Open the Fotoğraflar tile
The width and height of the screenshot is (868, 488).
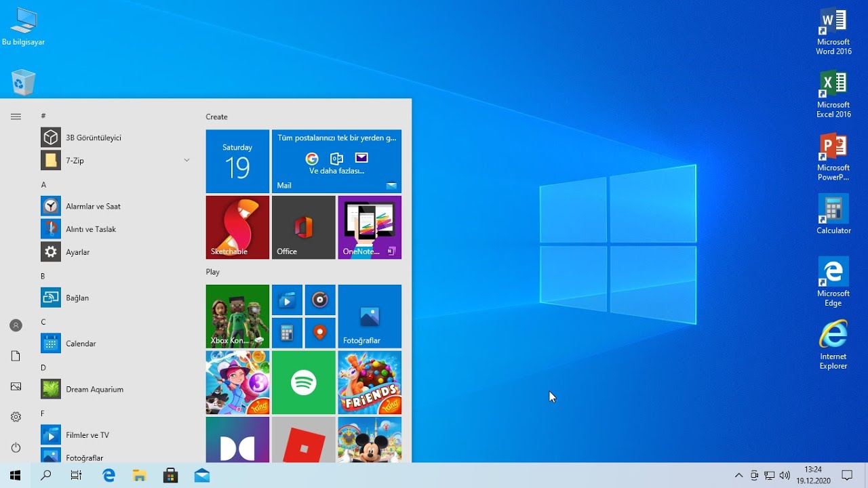[x=370, y=317]
